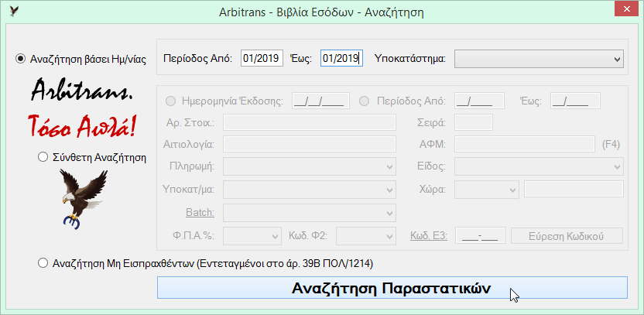Click the Σειρά input field
The height and width of the screenshot is (315, 644).
pyautogui.click(x=474, y=122)
